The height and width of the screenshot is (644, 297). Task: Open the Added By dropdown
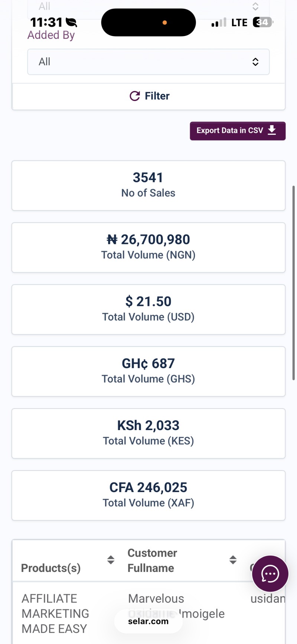pos(148,62)
